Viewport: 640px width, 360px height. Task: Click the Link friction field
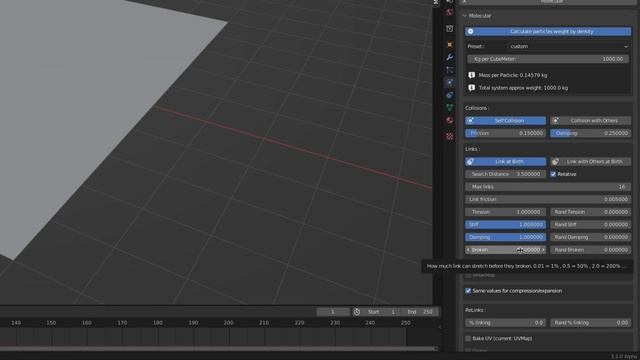tap(548, 200)
